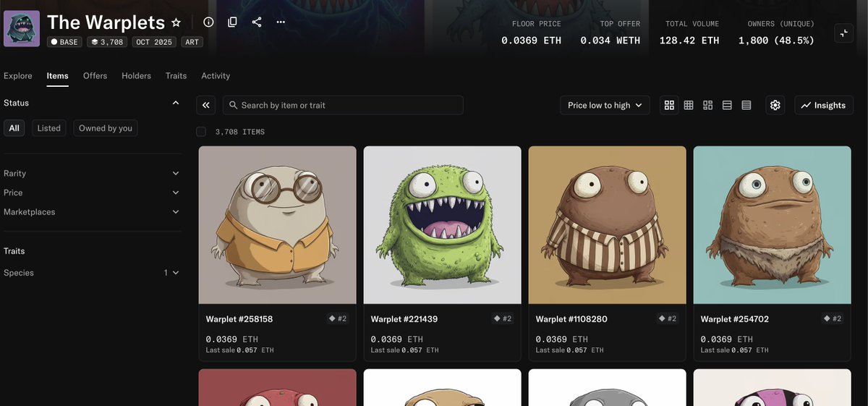Select the mosaic grid view icon

(x=708, y=105)
